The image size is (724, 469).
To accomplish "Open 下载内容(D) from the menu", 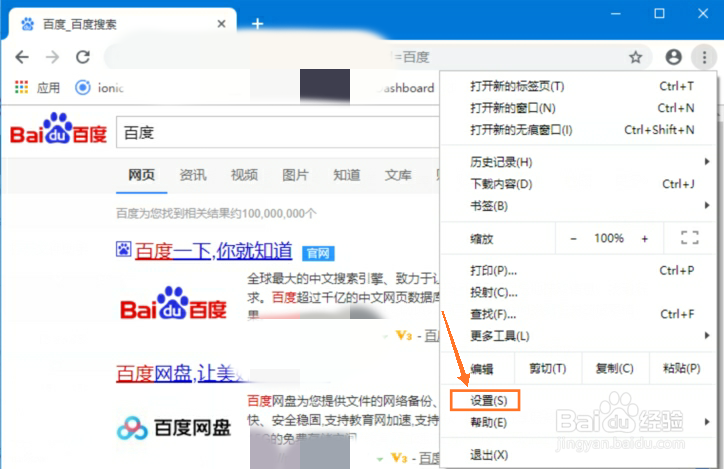I will [579, 184].
